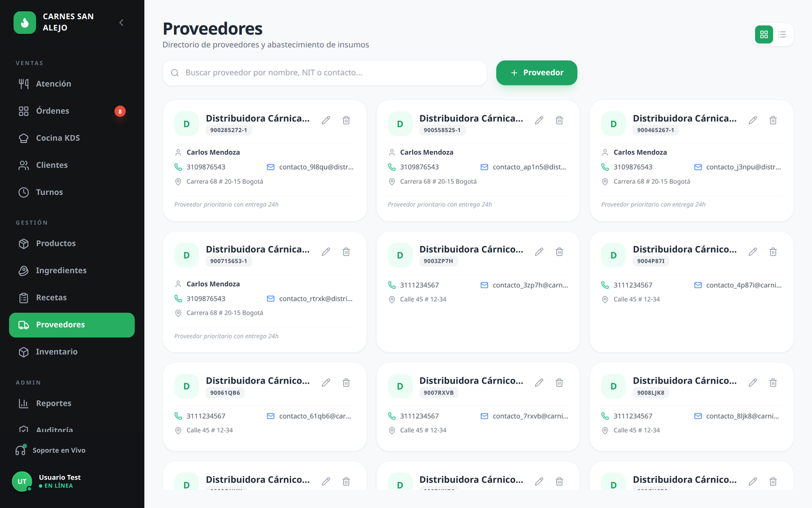812x508 pixels.
Task: Click email contacto_9l8qu@distr...
Action: click(x=316, y=167)
